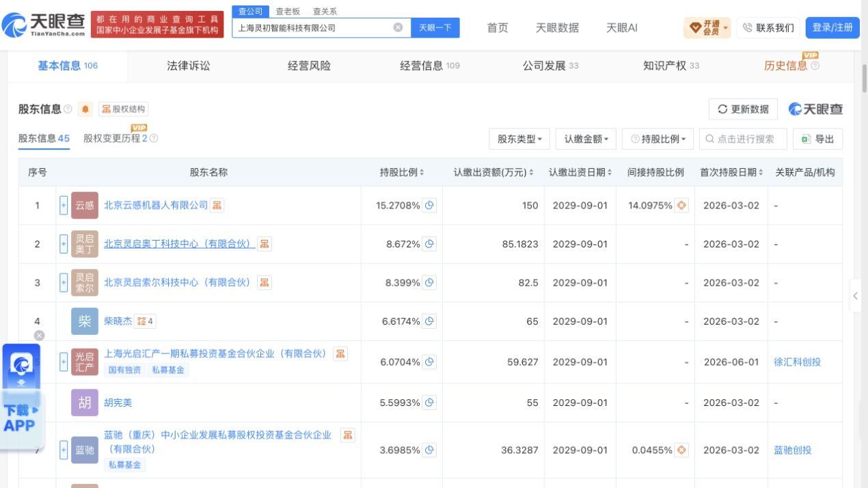Image resolution: width=868 pixels, height=488 pixels.
Task: Open the 天眼数据 navigation item
Action: coord(557,27)
